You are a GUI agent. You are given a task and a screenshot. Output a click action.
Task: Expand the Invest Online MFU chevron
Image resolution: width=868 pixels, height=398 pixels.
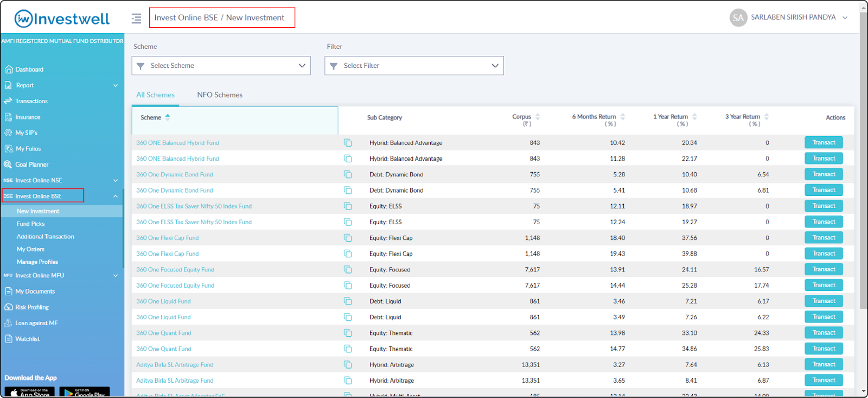tap(116, 275)
